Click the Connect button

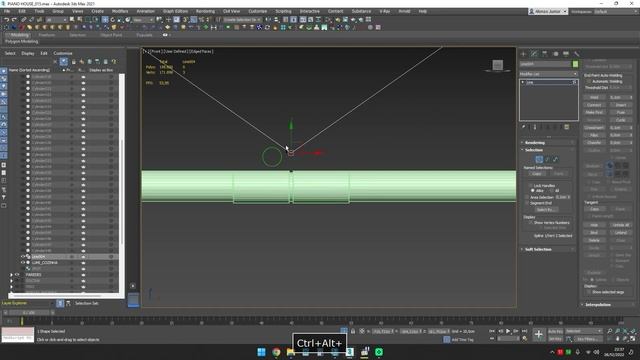pyautogui.click(x=594, y=105)
